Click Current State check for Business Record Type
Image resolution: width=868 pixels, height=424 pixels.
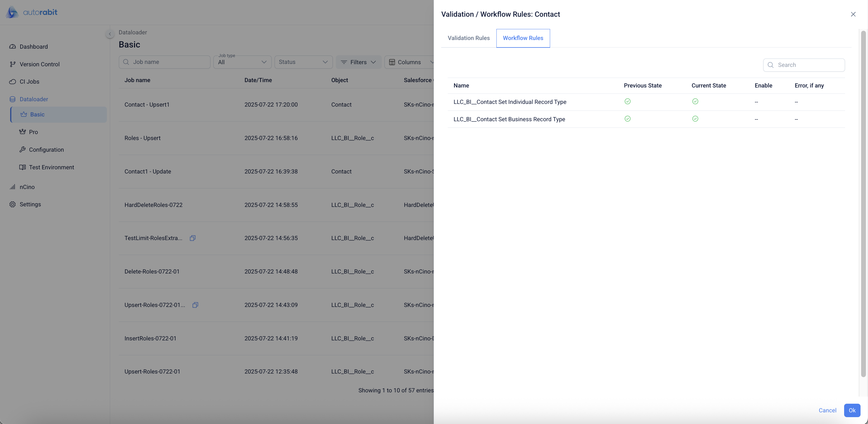tap(695, 119)
